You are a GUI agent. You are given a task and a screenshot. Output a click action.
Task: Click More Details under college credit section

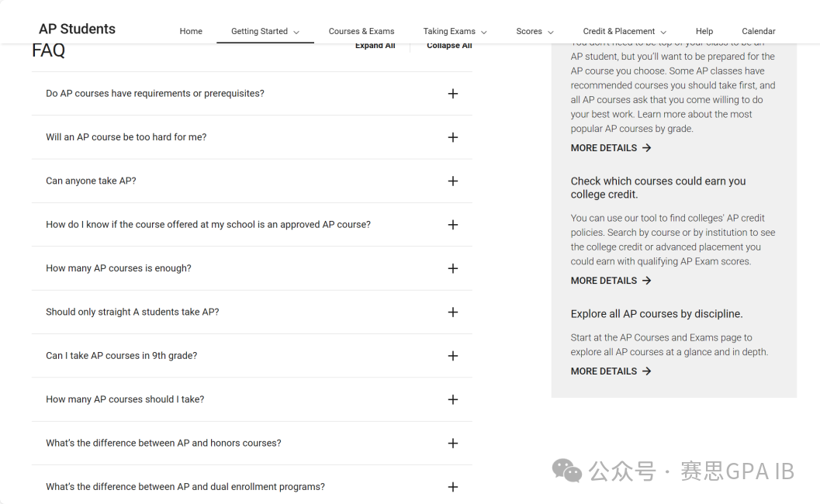coord(611,281)
